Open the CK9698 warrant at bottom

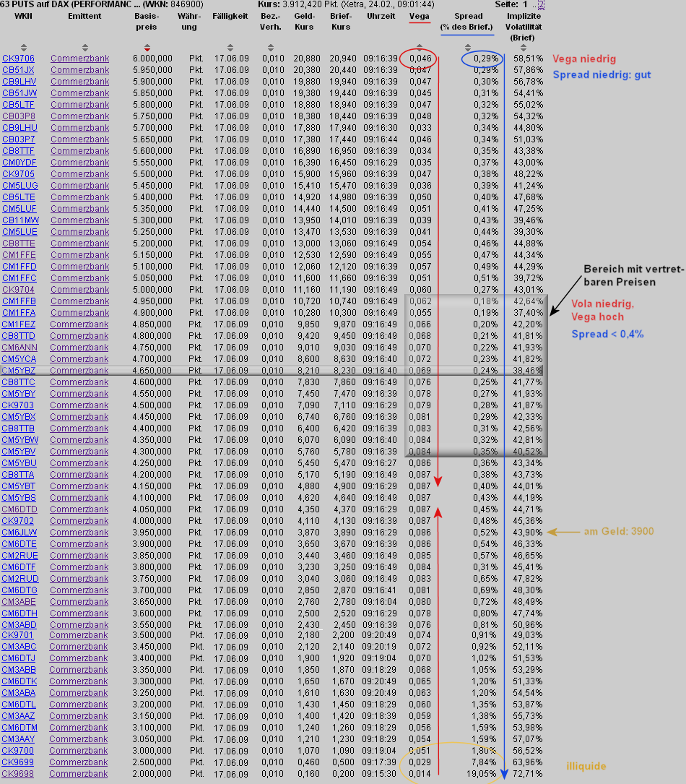coord(17,774)
